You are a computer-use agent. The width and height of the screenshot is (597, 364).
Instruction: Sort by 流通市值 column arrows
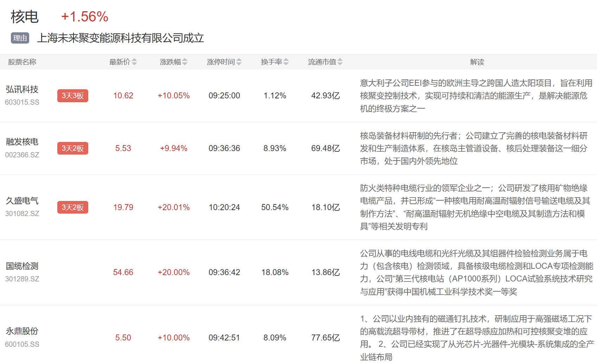coord(340,62)
